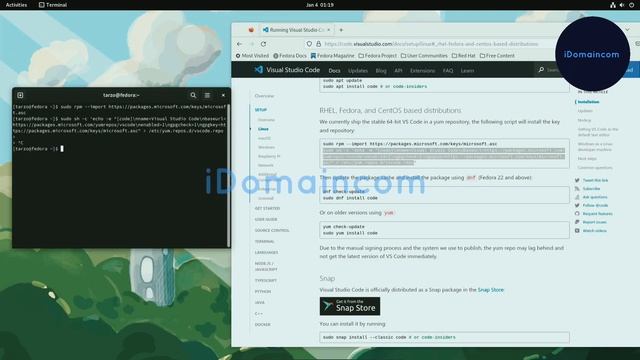Click the Ask questions icon
The image size is (640, 360).
[x=577, y=197]
